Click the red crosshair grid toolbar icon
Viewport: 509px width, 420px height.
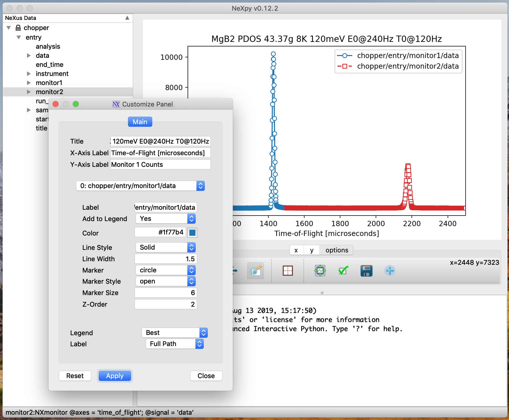tap(288, 271)
